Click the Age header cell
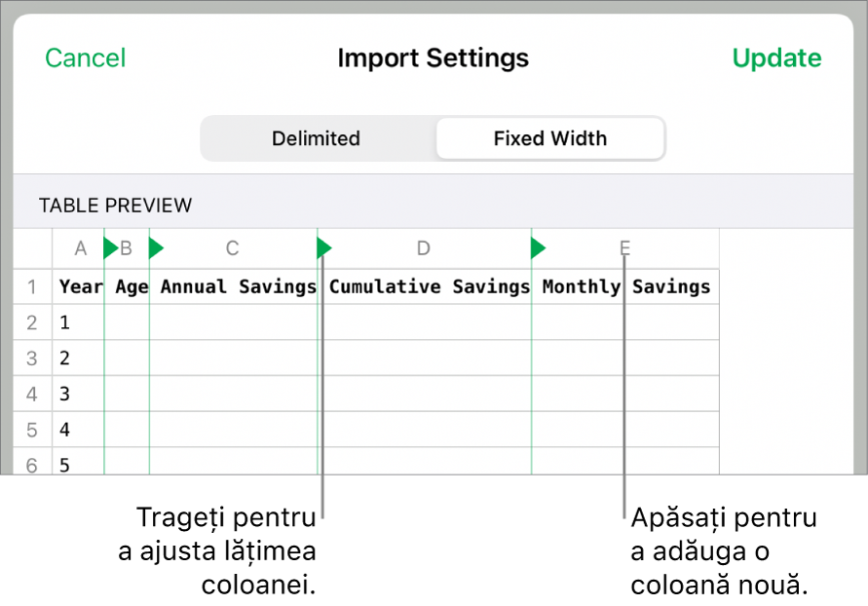The image size is (868, 606). pos(131,287)
